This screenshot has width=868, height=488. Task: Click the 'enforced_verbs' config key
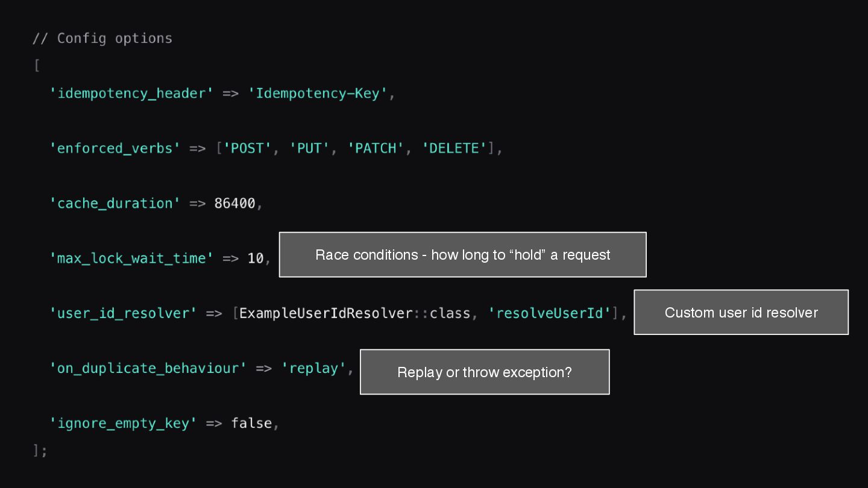(x=115, y=149)
